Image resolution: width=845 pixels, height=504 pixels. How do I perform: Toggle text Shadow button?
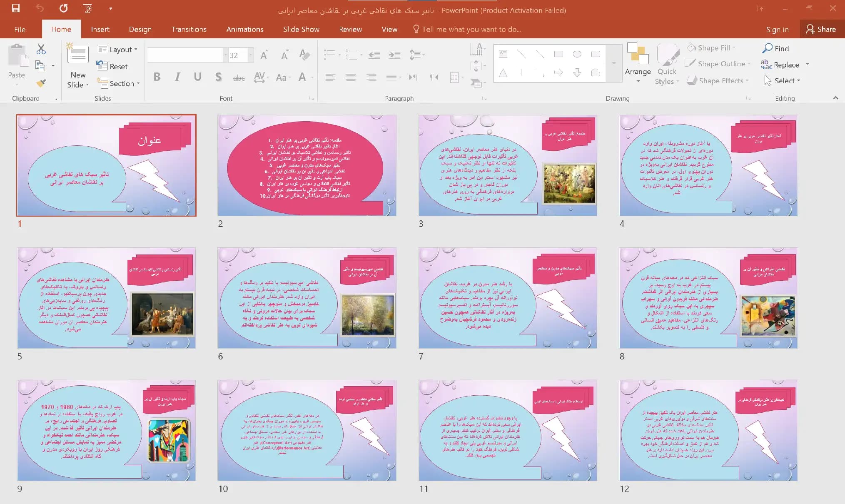pos(218,77)
